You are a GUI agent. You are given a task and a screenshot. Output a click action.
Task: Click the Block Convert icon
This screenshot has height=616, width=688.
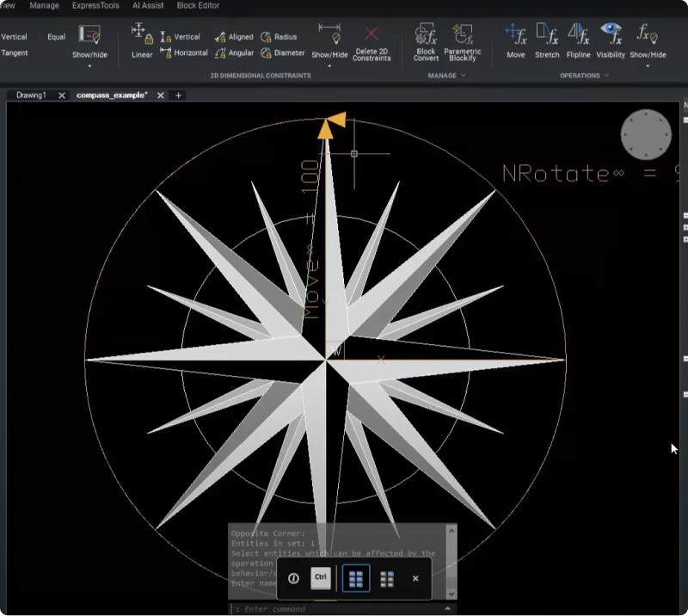coord(426,41)
